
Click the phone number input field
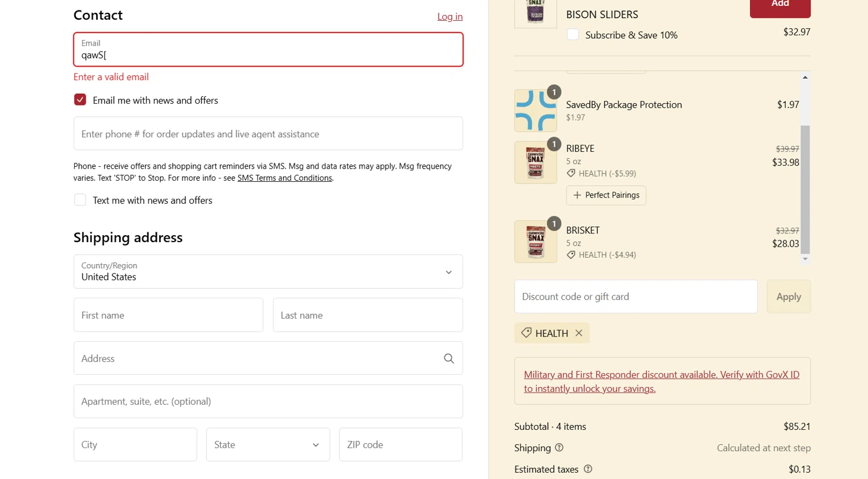point(268,134)
